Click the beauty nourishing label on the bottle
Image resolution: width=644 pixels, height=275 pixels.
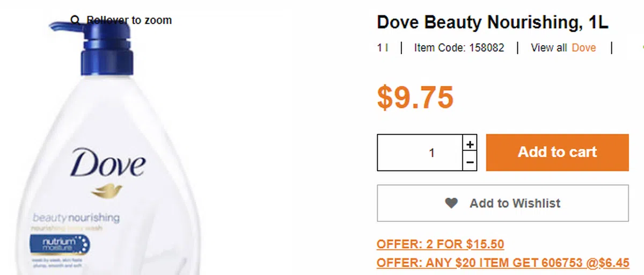click(76, 218)
